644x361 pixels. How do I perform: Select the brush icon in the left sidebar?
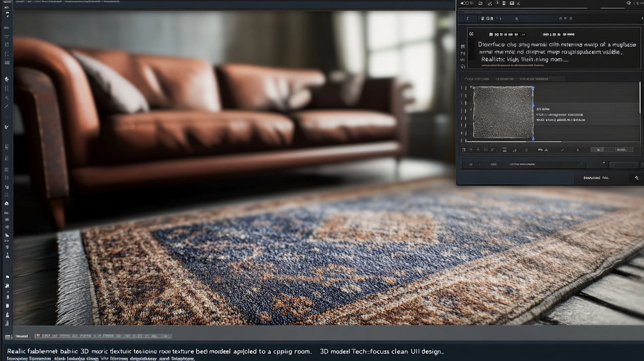coord(7,127)
